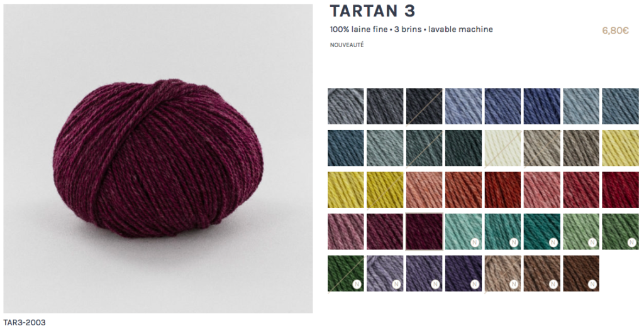The width and height of the screenshot is (644, 331).
Task: Select the currently highlighted burgundy swatch
Action: pyautogui.click(x=425, y=231)
